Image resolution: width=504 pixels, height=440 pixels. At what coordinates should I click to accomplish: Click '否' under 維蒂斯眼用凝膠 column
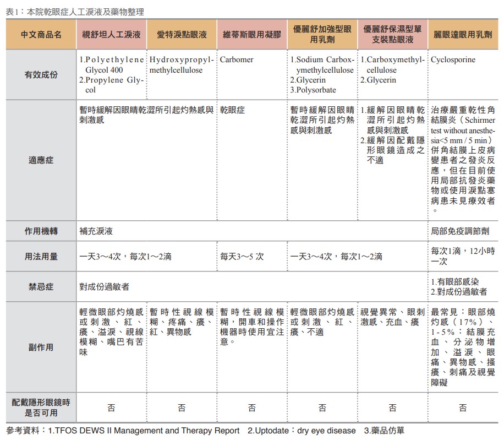pos(252,408)
